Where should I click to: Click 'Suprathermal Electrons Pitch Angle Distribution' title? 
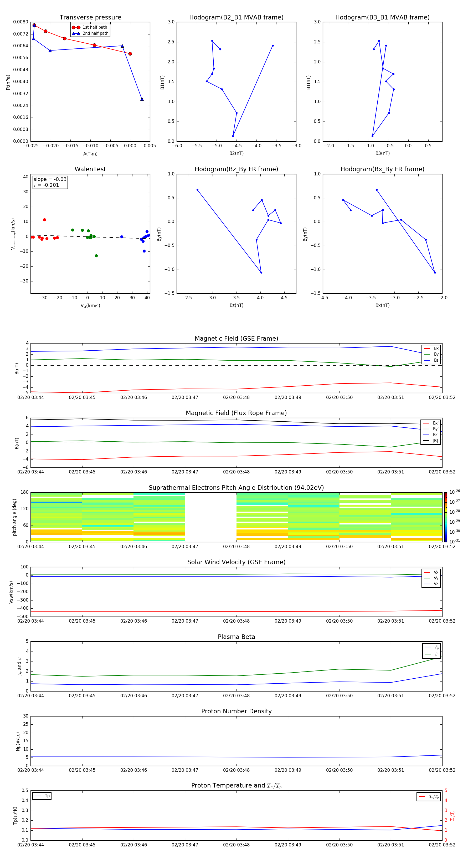click(x=236, y=488)
